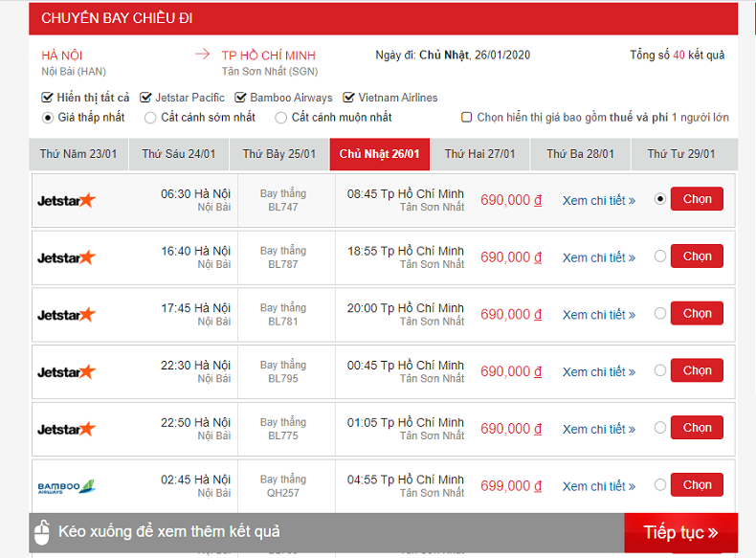Uncheck Jetstar Pacific airline filter
The image size is (756, 558).
[145, 98]
